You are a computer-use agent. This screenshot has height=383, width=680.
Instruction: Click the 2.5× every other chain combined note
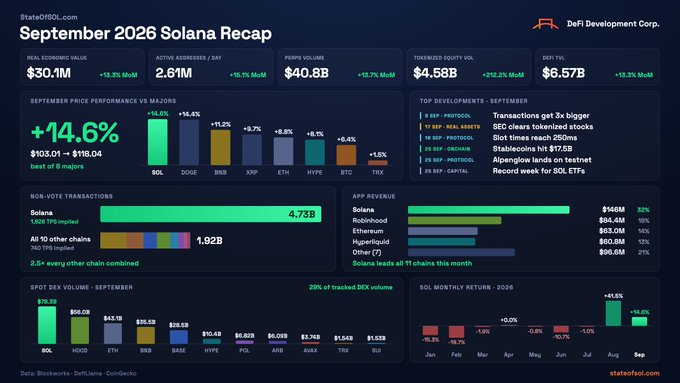click(x=85, y=263)
